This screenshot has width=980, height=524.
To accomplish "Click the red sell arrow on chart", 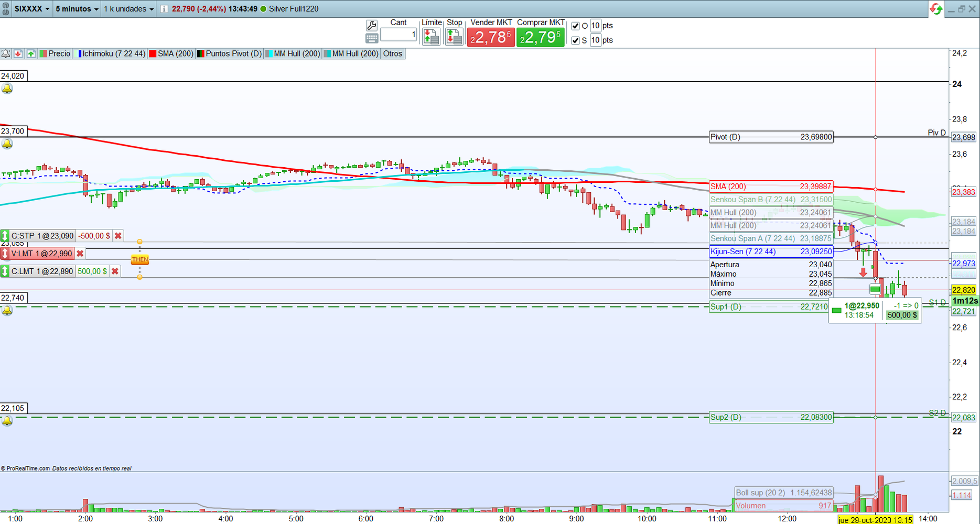I will point(863,272).
